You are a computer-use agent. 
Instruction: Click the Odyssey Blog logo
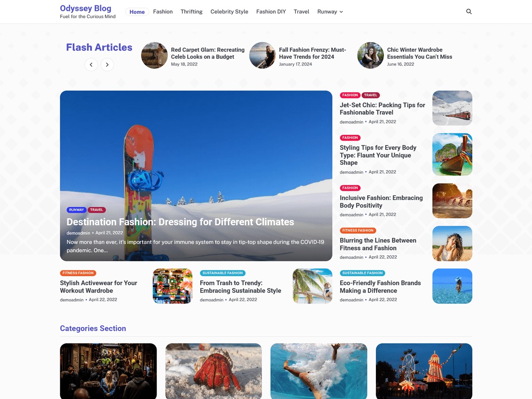click(x=86, y=8)
